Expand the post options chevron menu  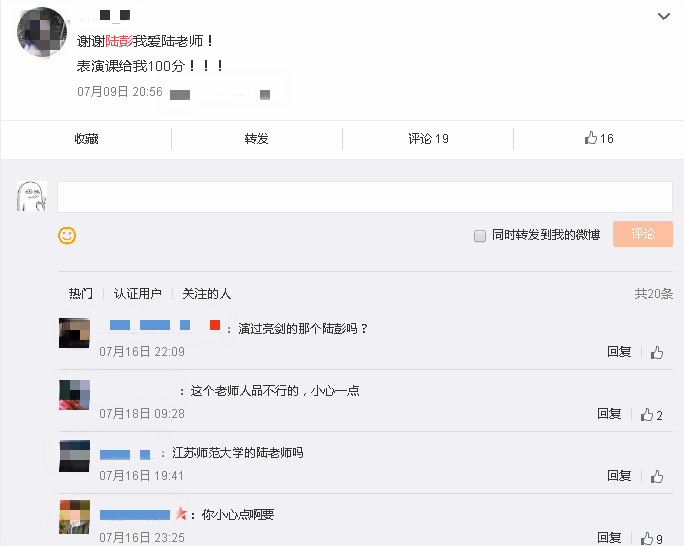point(664,17)
